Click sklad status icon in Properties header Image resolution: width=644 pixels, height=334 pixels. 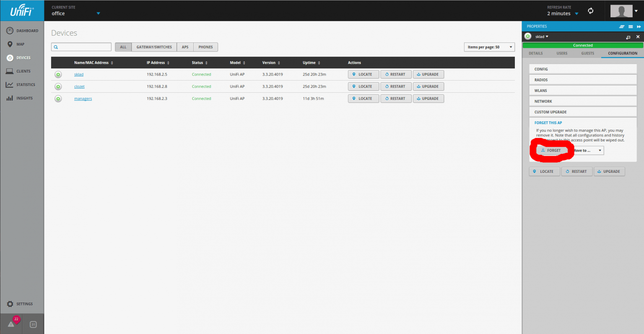pyautogui.click(x=528, y=37)
